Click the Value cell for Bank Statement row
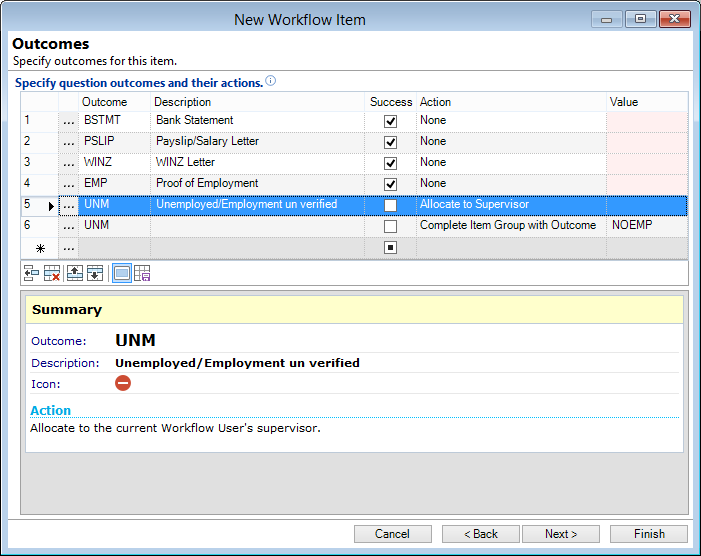Image resolution: width=701 pixels, height=556 pixels. 647,122
